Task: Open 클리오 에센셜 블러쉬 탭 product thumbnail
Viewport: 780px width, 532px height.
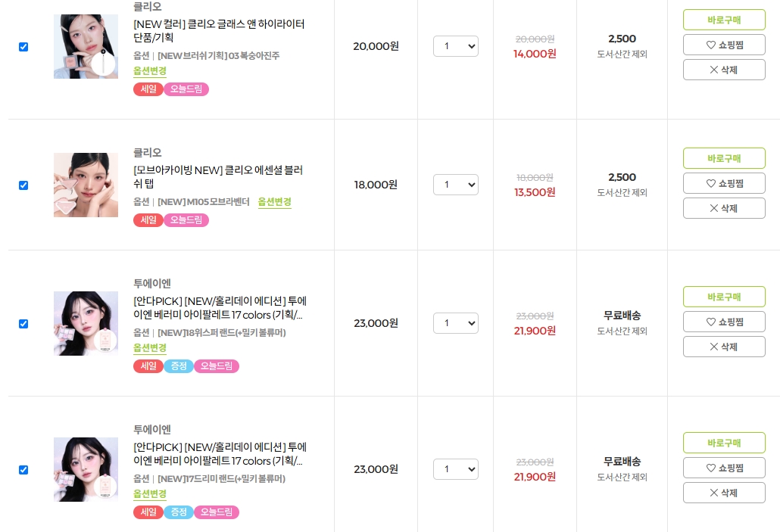Action: click(x=86, y=185)
